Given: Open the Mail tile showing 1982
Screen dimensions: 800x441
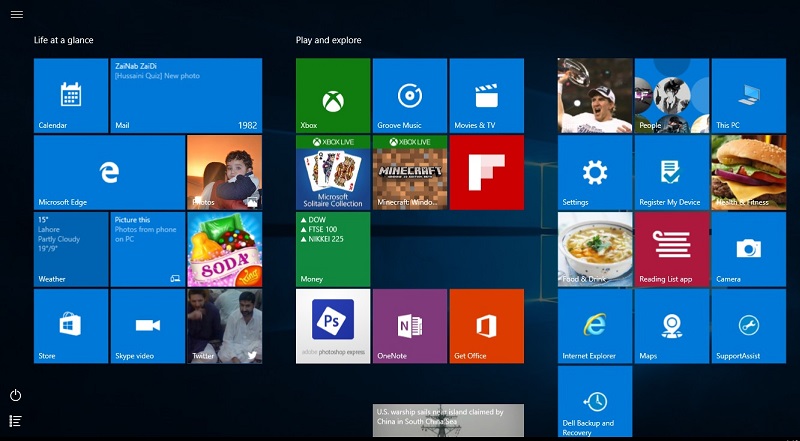Looking at the screenshot, I should click(186, 95).
